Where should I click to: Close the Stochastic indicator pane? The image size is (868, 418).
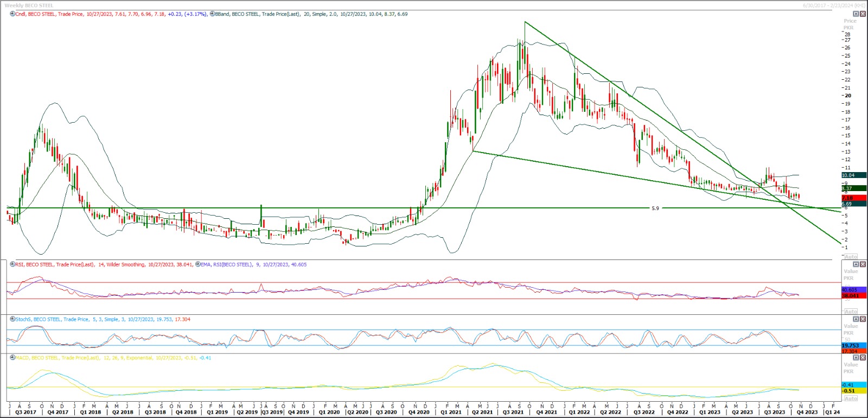click(x=863, y=319)
